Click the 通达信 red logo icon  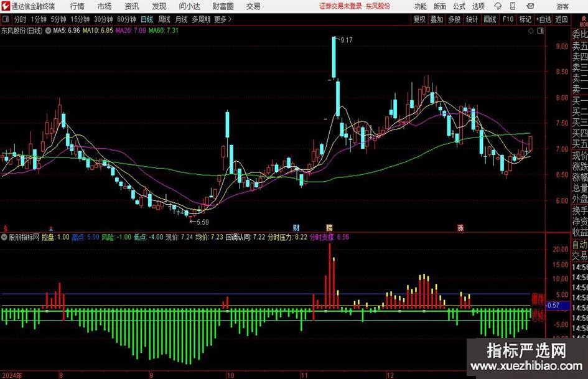coord(5,6)
